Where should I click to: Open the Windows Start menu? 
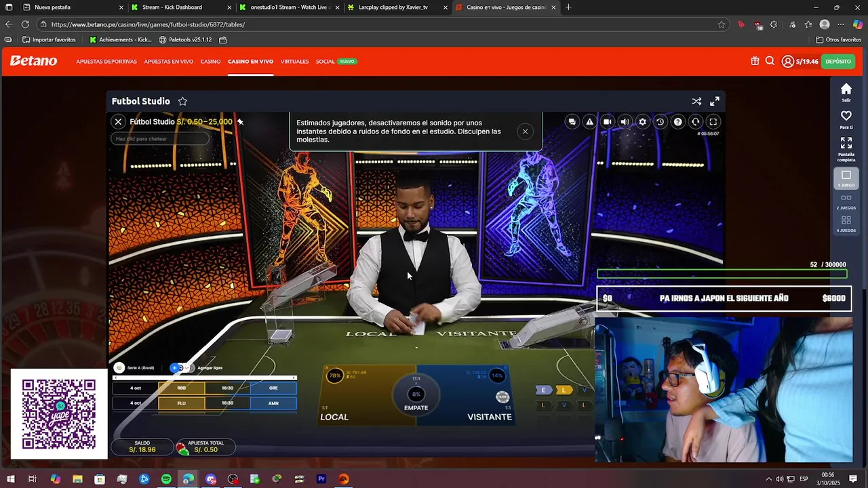point(10,479)
